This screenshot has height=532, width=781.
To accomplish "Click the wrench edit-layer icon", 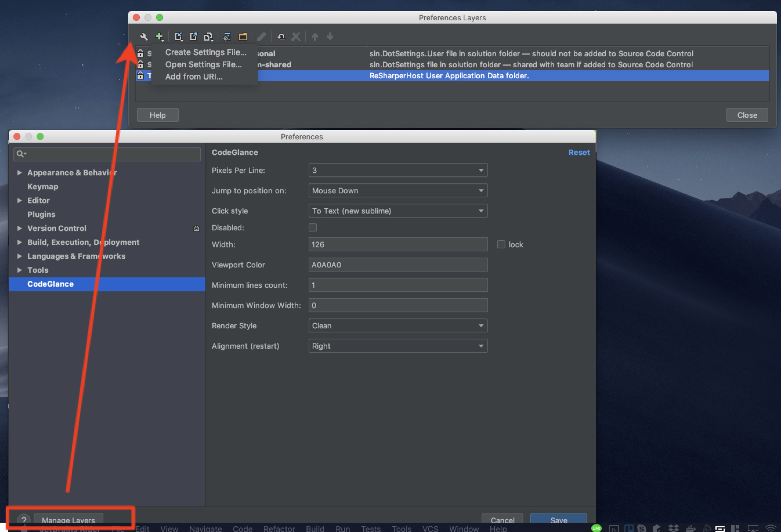I will tap(144, 36).
